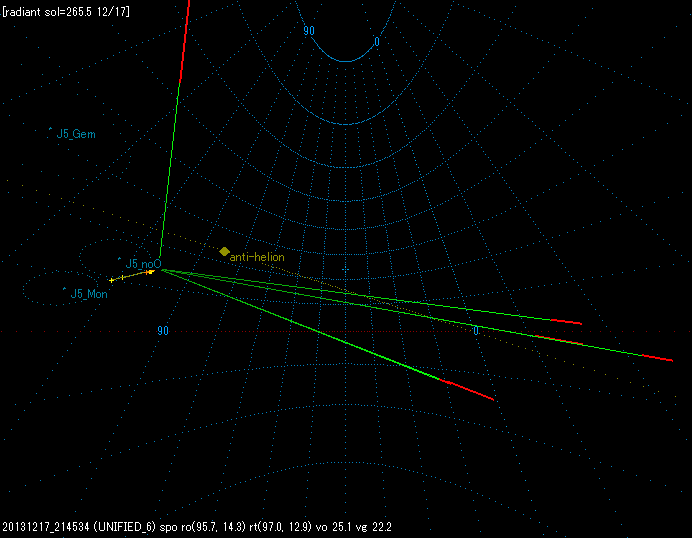This screenshot has width=692, height=538.
Task: Click the 0 label on the red horizontal line
Action: coord(475,331)
